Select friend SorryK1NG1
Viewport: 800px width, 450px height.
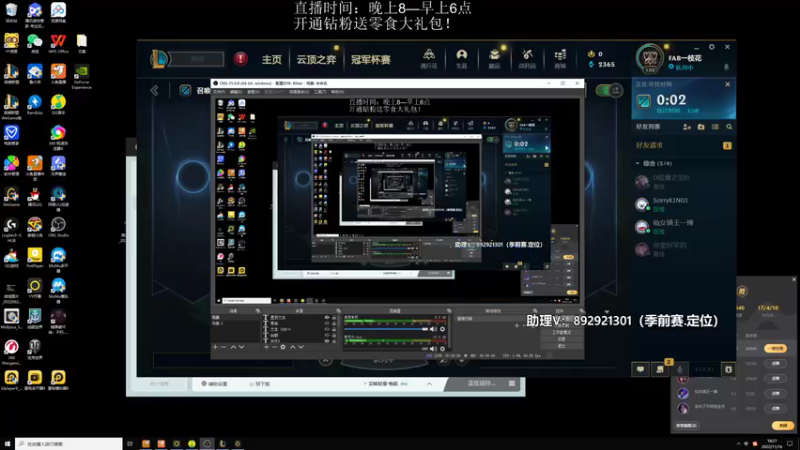[683, 204]
